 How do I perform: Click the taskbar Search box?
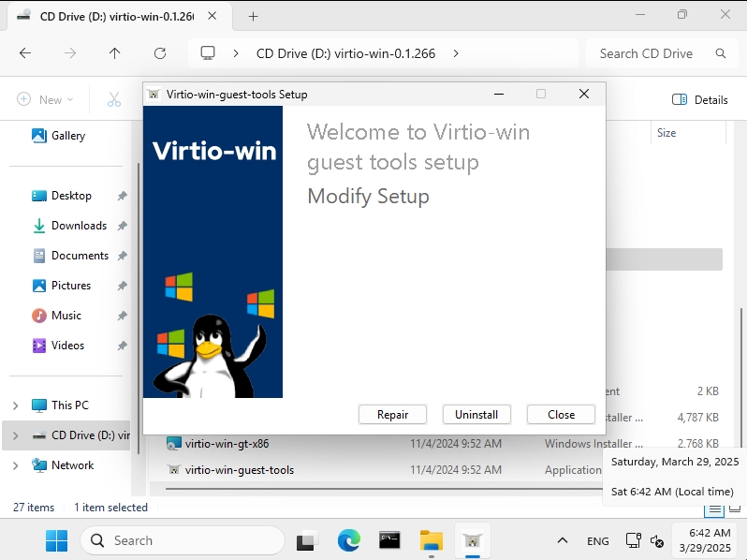[183, 541]
